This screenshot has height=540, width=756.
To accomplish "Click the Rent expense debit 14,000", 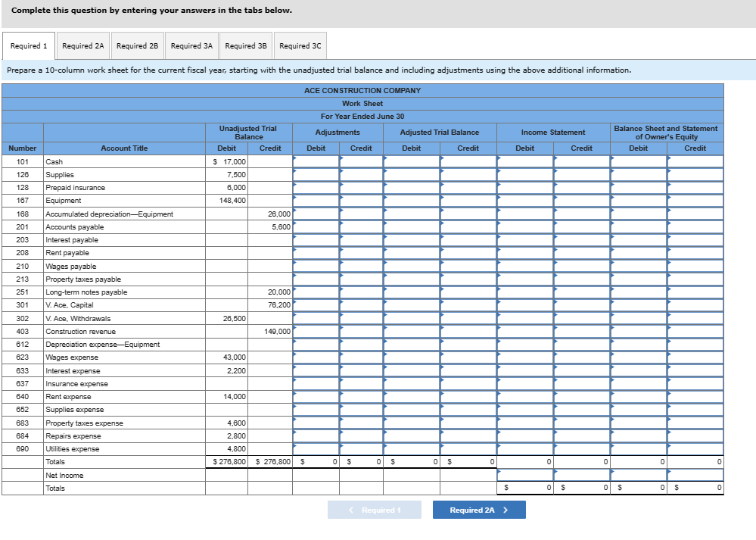I will click(235, 397).
